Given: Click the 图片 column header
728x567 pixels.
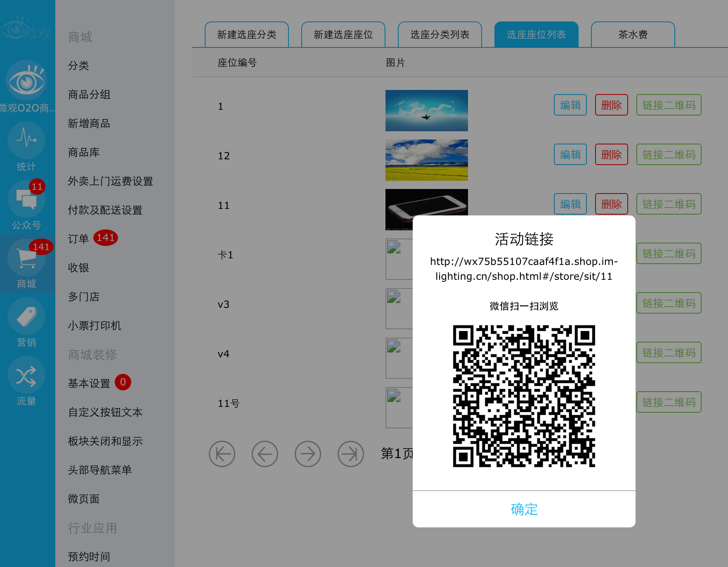Looking at the screenshot, I should click(x=395, y=63).
